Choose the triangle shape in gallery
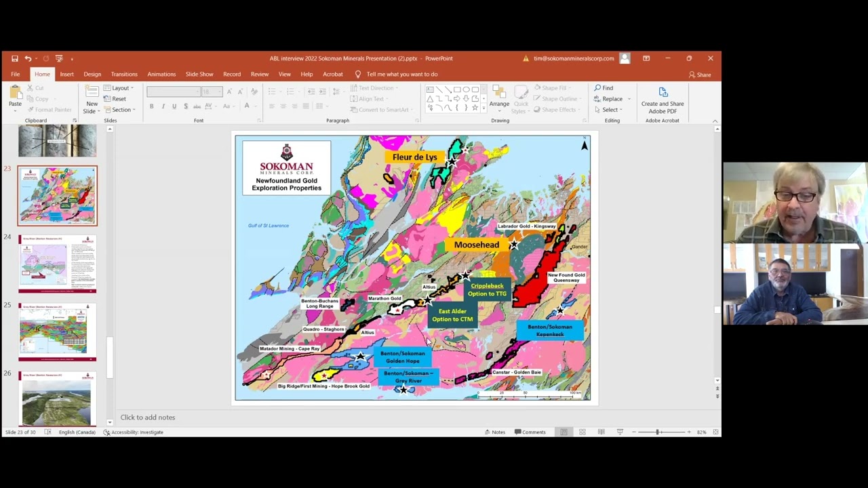This screenshot has height=488, width=868. coord(430,99)
